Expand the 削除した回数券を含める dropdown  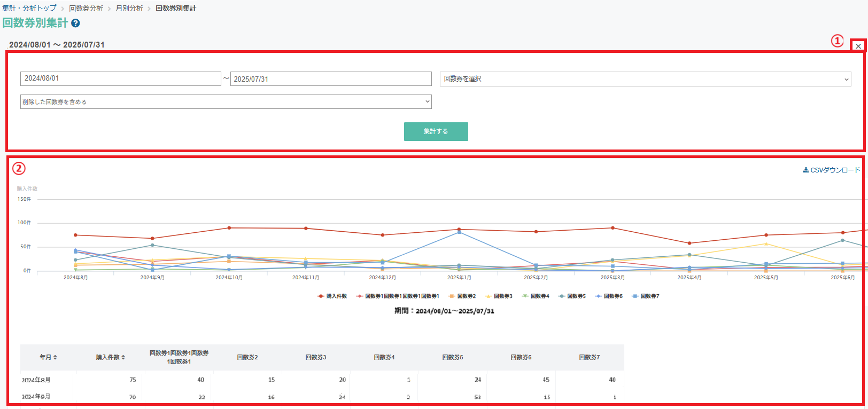coord(226,102)
